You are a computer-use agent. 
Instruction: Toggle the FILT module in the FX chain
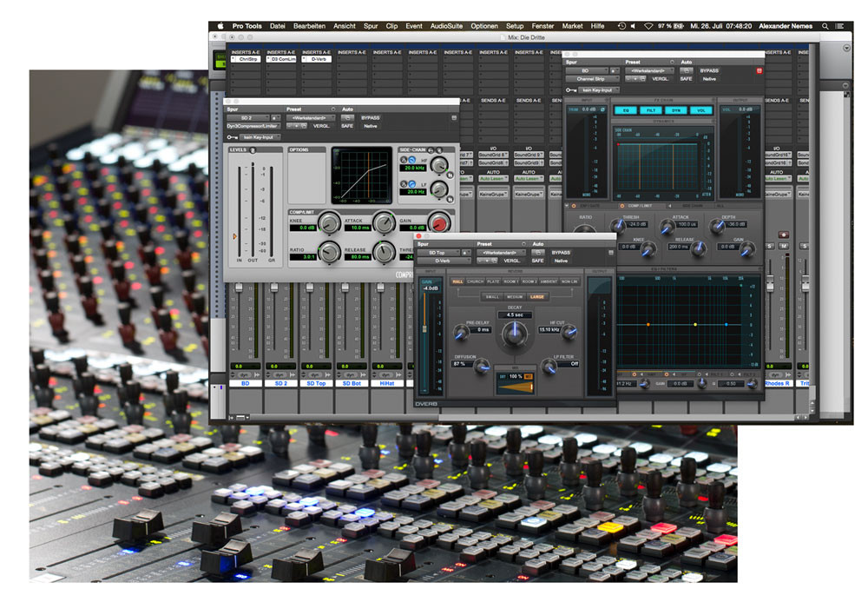pos(651,111)
